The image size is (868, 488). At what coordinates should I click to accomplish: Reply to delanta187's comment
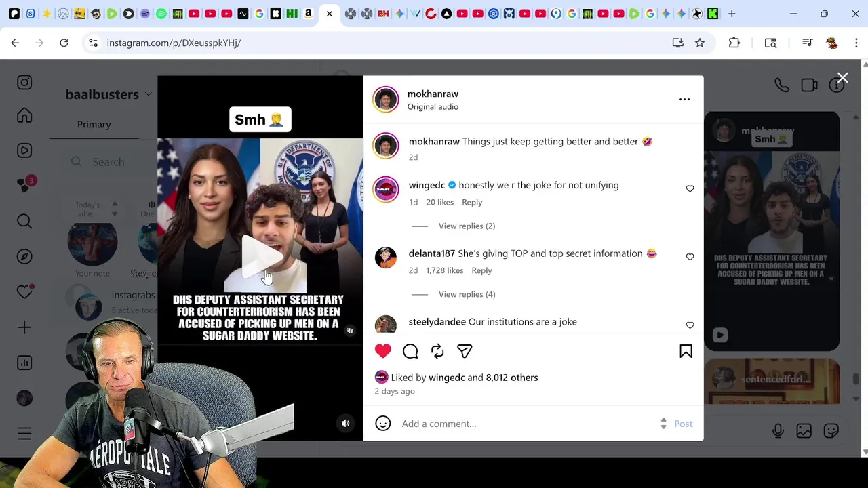point(481,270)
